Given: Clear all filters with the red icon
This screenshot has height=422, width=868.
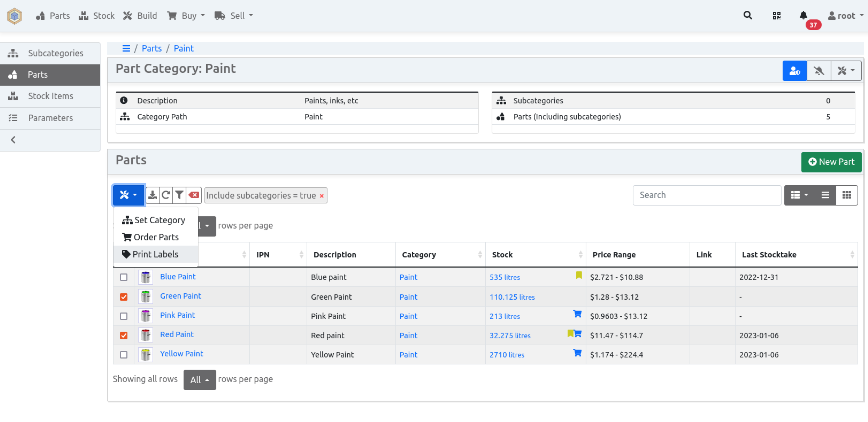Looking at the screenshot, I should (193, 195).
